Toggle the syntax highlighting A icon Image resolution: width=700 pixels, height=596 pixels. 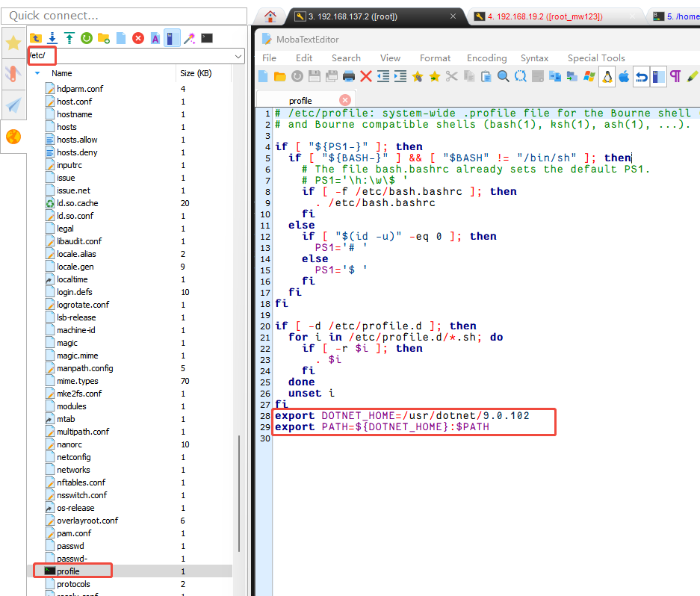156,37
